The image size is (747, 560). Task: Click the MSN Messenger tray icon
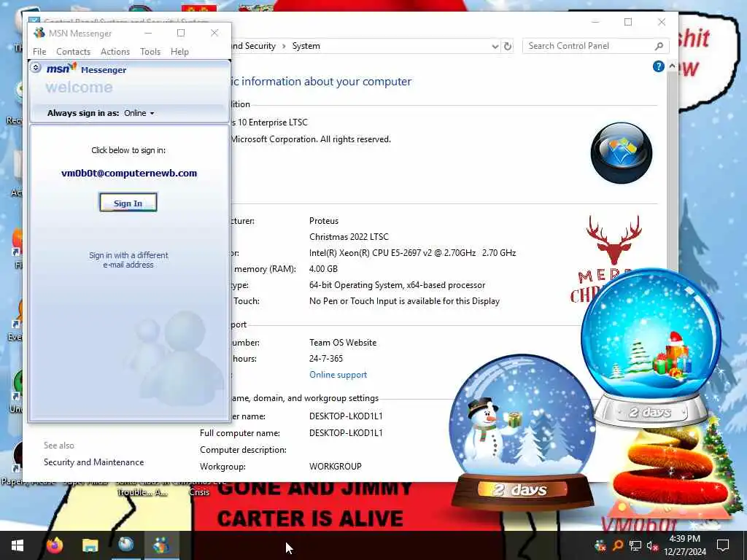pyautogui.click(x=600, y=545)
